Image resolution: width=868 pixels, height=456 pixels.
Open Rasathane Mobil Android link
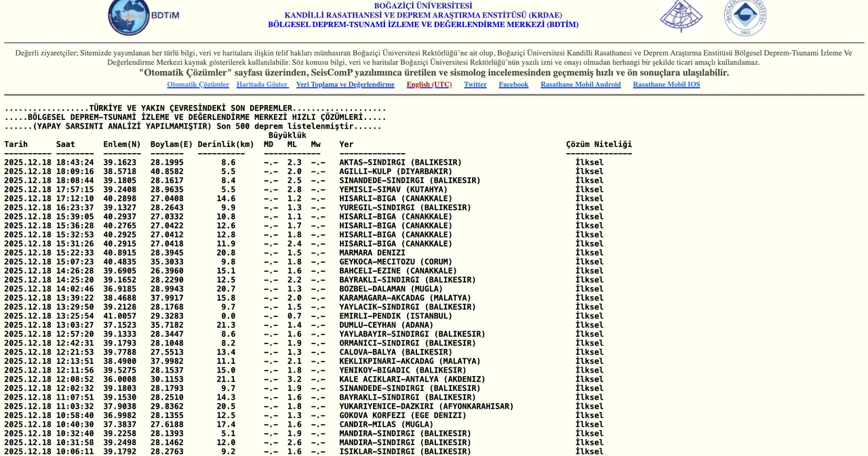(x=580, y=85)
